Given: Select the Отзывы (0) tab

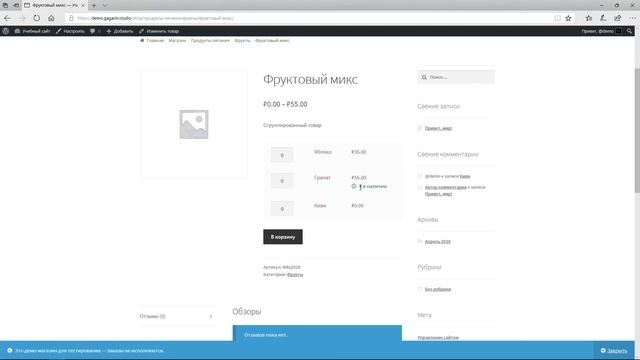Looking at the screenshot, I should tap(176, 316).
